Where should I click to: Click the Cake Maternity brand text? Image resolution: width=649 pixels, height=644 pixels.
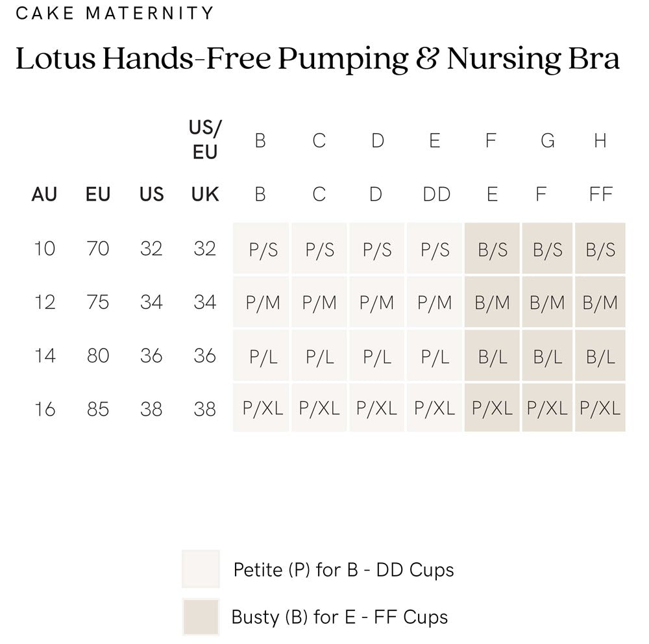point(114,13)
